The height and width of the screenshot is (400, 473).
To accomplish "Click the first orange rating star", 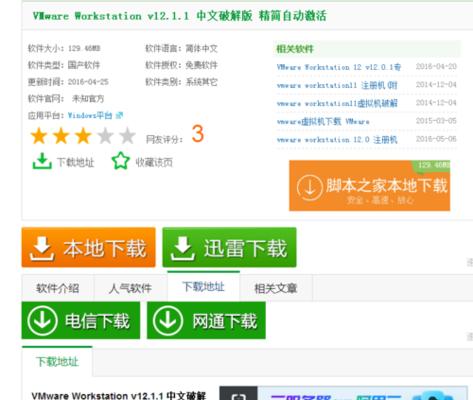I will 39,136.
